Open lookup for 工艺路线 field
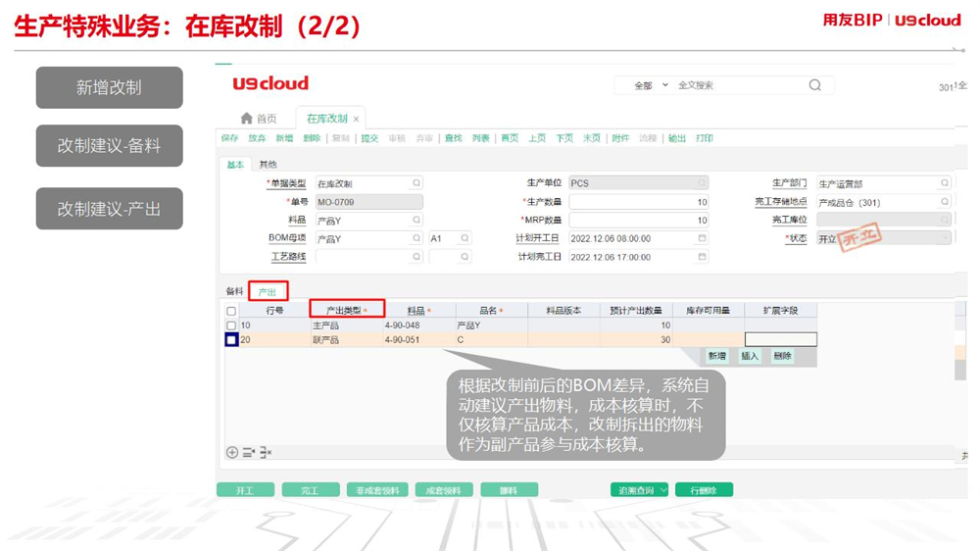 coord(416,257)
